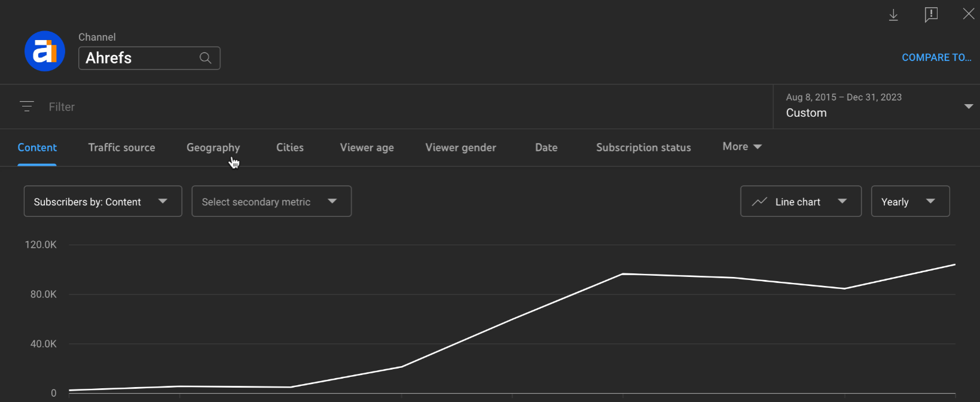Switch to the Traffic source tab
980x402 pixels.
(121, 147)
